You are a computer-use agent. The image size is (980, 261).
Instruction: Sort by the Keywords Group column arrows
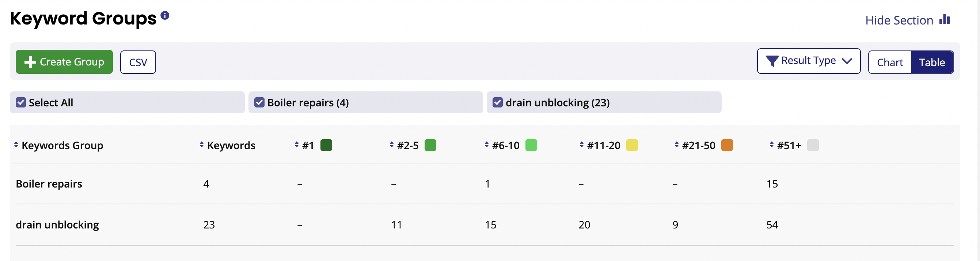tap(16, 145)
